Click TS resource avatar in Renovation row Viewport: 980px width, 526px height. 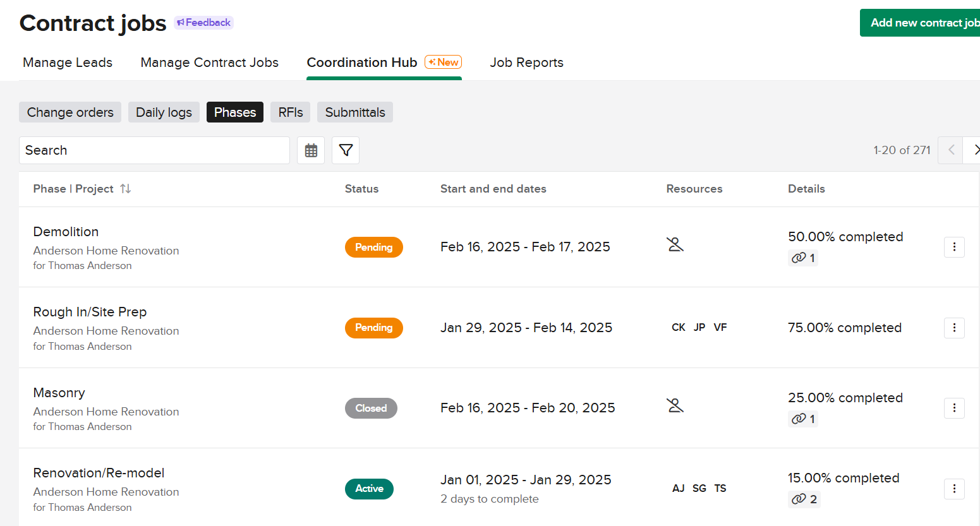[720, 488]
